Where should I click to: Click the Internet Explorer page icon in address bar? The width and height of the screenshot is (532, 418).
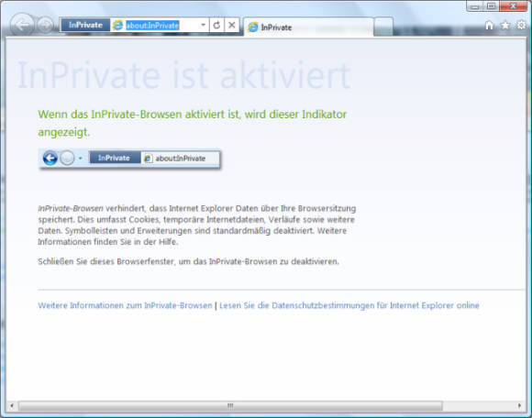tap(118, 25)
